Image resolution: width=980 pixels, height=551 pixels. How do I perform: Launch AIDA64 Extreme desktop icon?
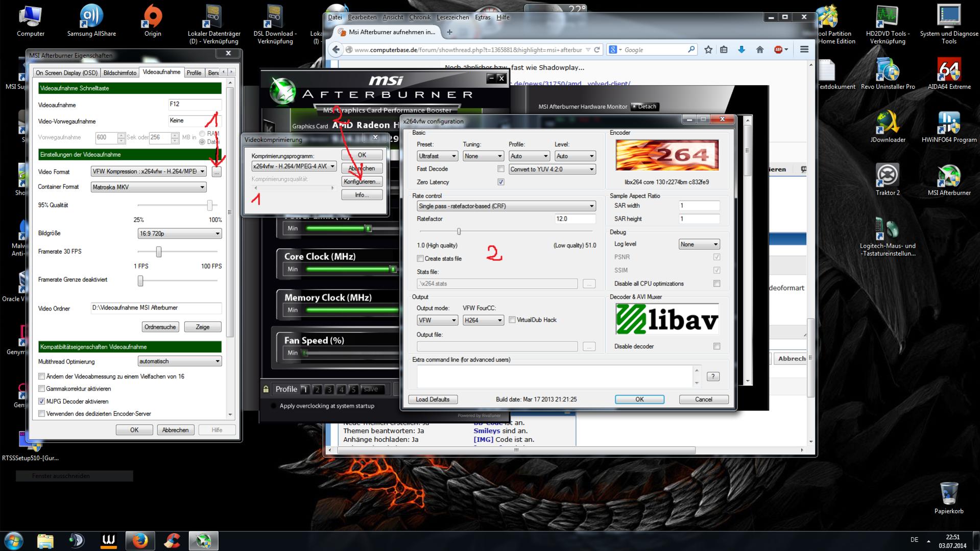click(x=949, y=73)
